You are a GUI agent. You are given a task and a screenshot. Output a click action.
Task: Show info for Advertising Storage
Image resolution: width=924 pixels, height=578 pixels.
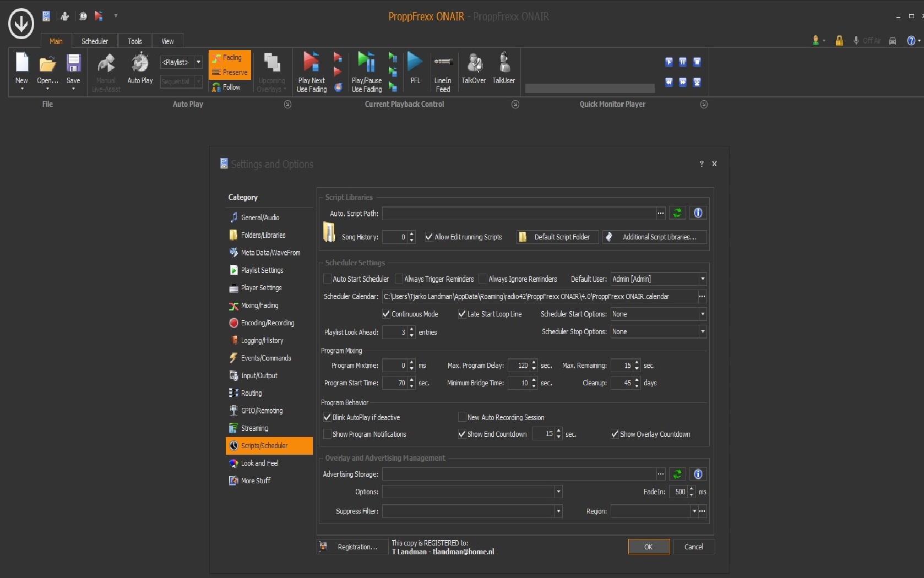pyautogui.click(x=698, y=474)
